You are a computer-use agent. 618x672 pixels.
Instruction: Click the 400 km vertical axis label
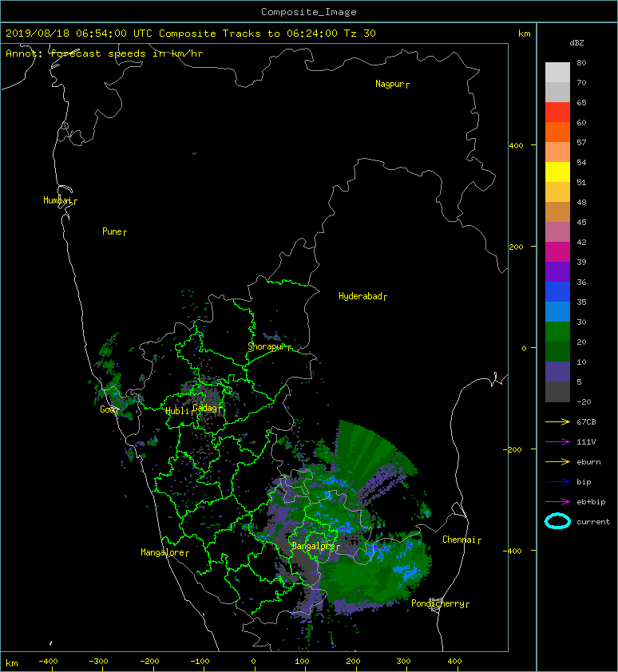[x=516, y=146]
